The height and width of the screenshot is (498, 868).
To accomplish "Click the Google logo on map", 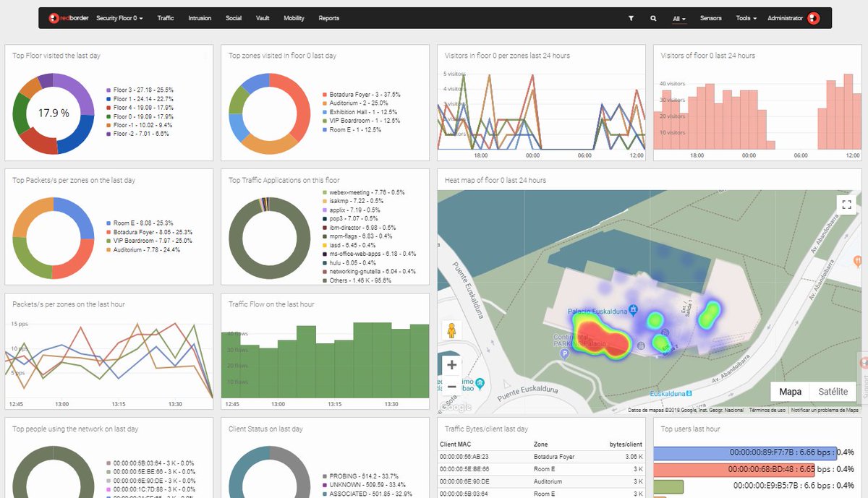I will click(454, 408).
